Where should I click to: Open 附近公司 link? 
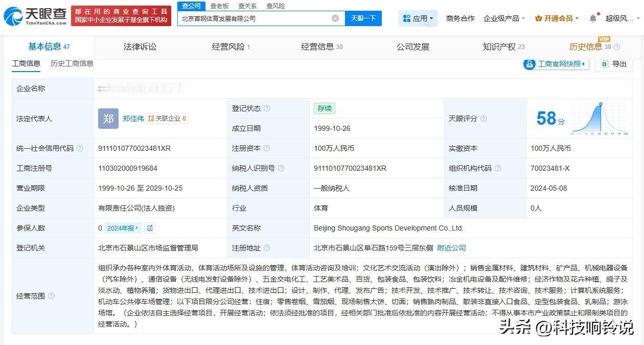451,248
